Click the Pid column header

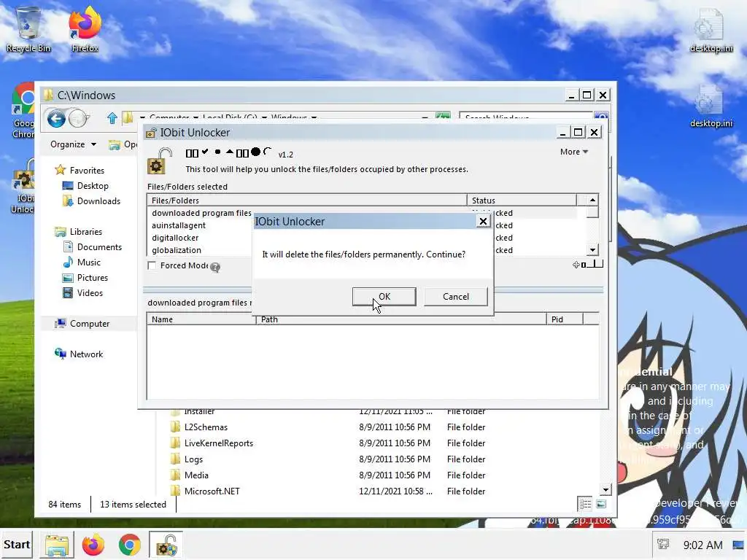pos(565,319)
